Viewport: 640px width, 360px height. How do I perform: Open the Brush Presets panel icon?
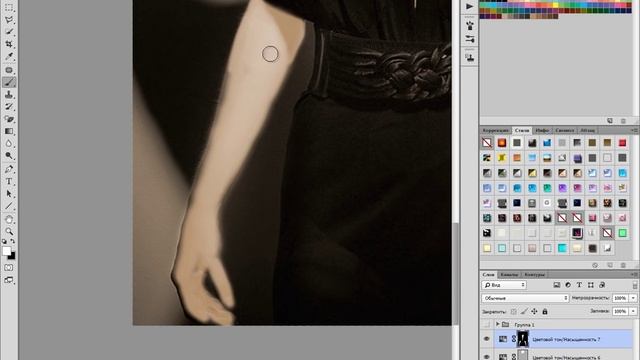[470, 39]
